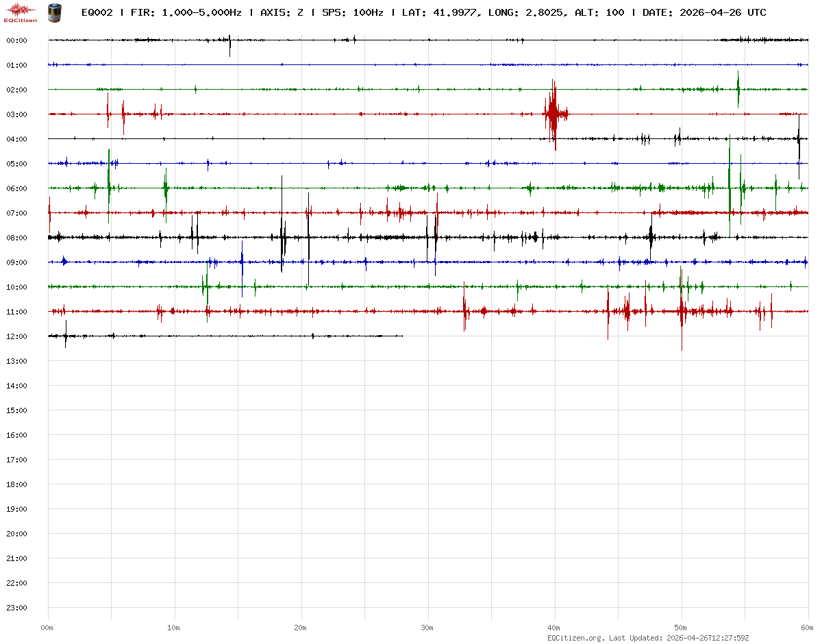Click the sensor device icon beside the logo

[x=53, y=12]
